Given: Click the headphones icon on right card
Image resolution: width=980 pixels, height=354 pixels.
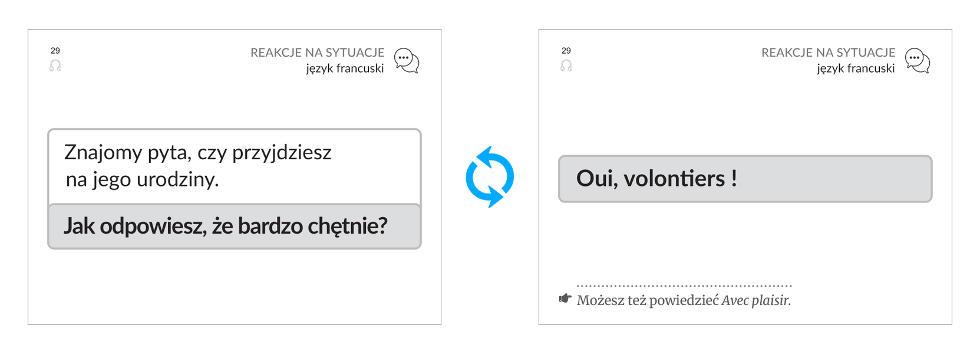Looking at the screenshot, I should [x=566, y=65].
